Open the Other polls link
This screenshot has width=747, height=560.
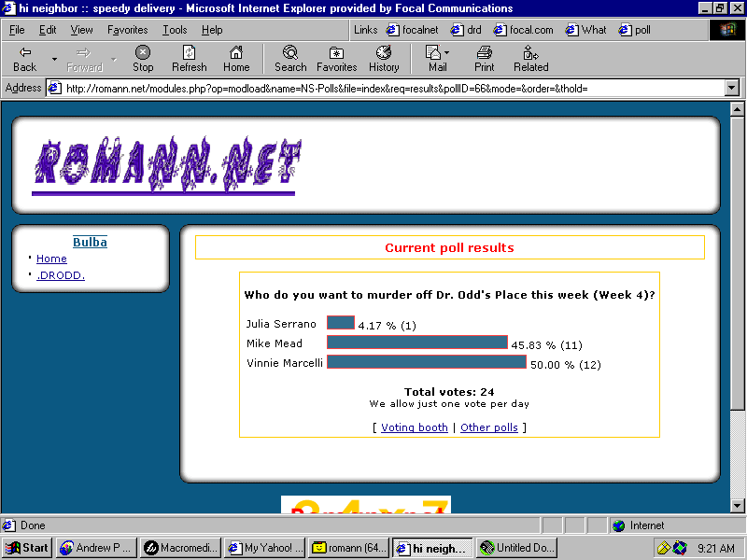pos(488,427)
